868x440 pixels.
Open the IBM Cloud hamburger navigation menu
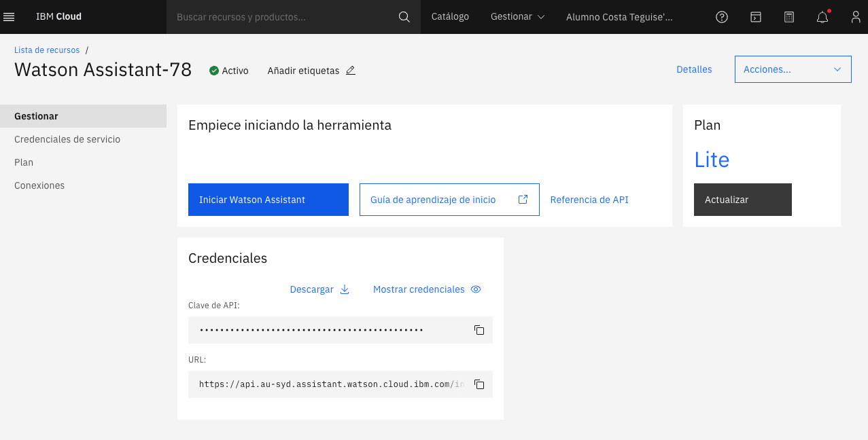pos(9,16)
